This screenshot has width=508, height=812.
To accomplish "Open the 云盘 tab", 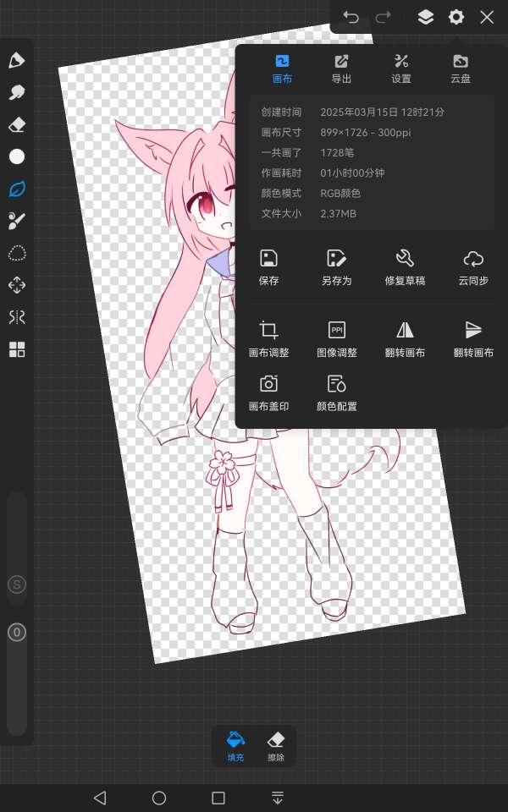I will 460,69.
